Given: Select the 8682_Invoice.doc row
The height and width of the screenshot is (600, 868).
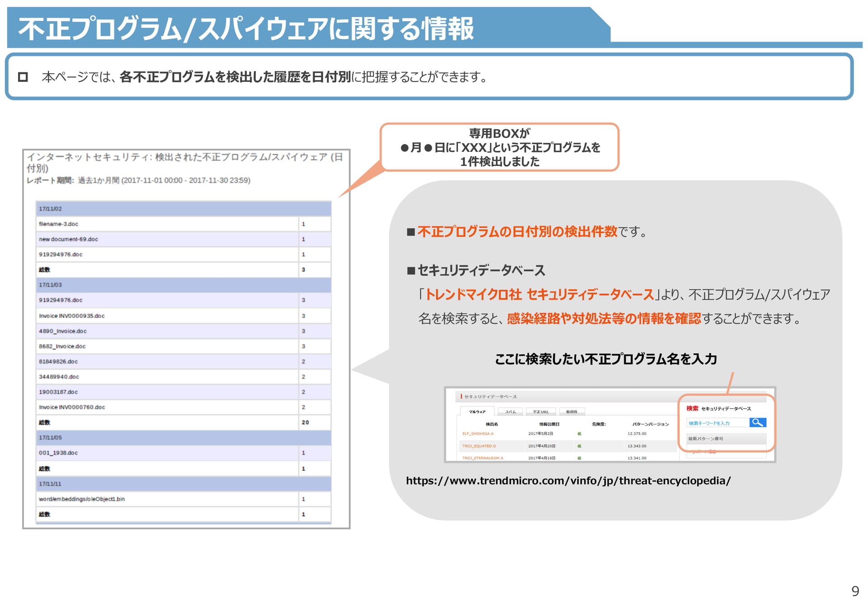Looking at the screenshot, I should [x=184, y=346].
